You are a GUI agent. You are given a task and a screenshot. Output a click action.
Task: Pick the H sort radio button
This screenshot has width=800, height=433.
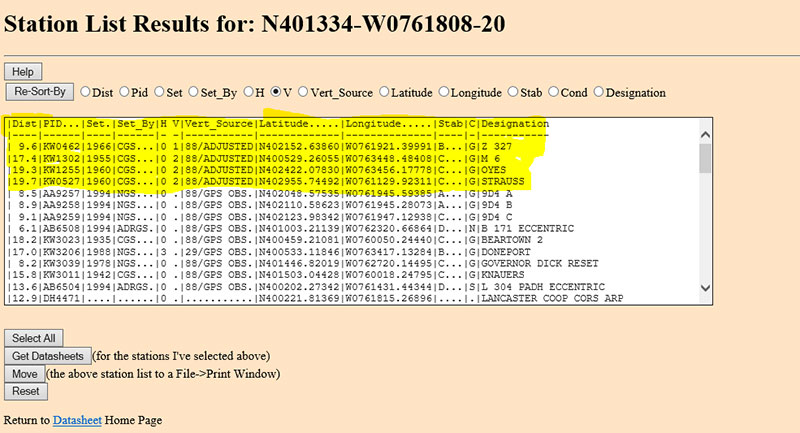click(x=249, y=92)
